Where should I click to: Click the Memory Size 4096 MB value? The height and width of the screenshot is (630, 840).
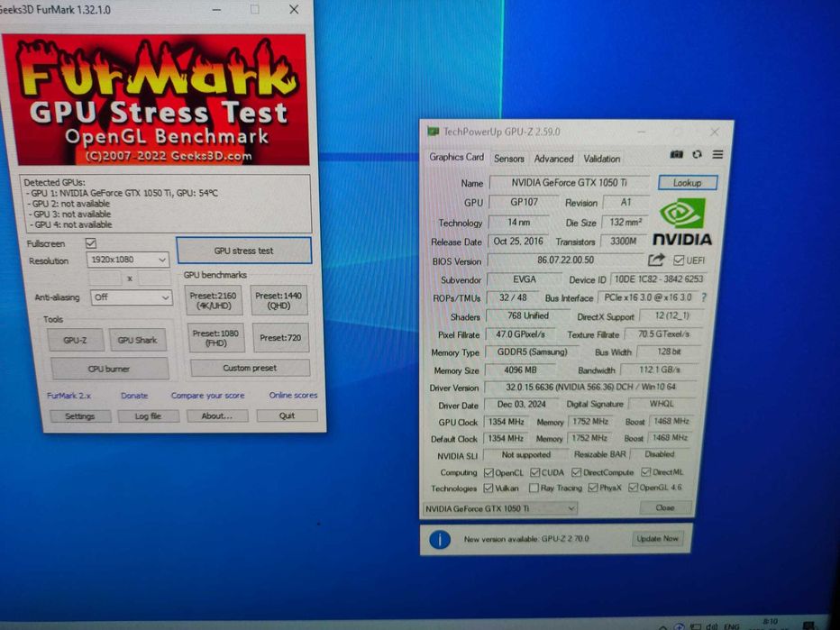[520, 370]
